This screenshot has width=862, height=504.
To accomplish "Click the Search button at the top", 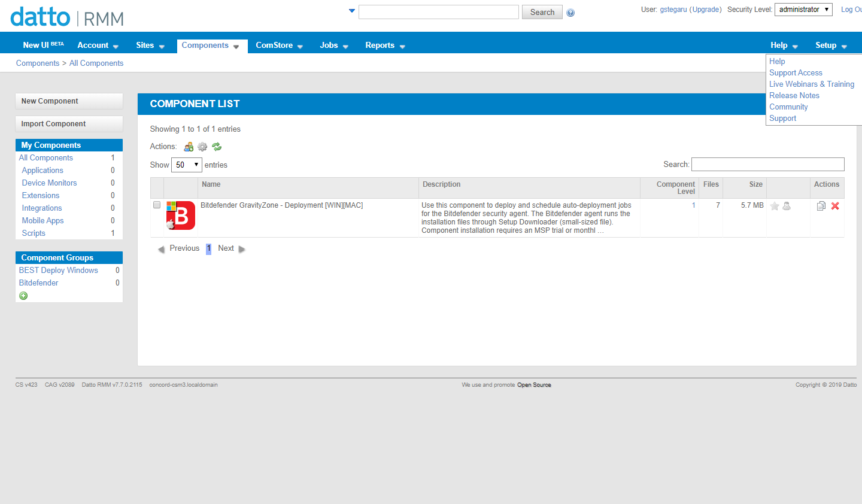I will click(542, 12).
